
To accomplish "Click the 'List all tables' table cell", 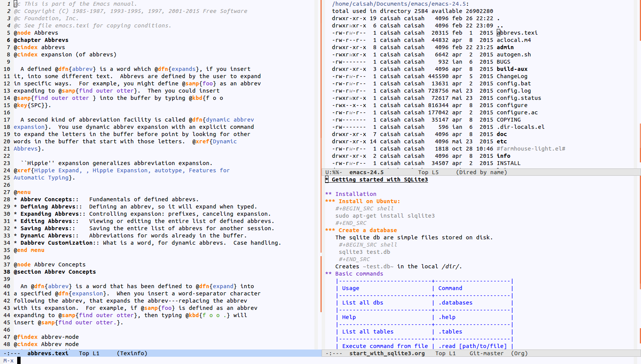I will tap(368, 332).
